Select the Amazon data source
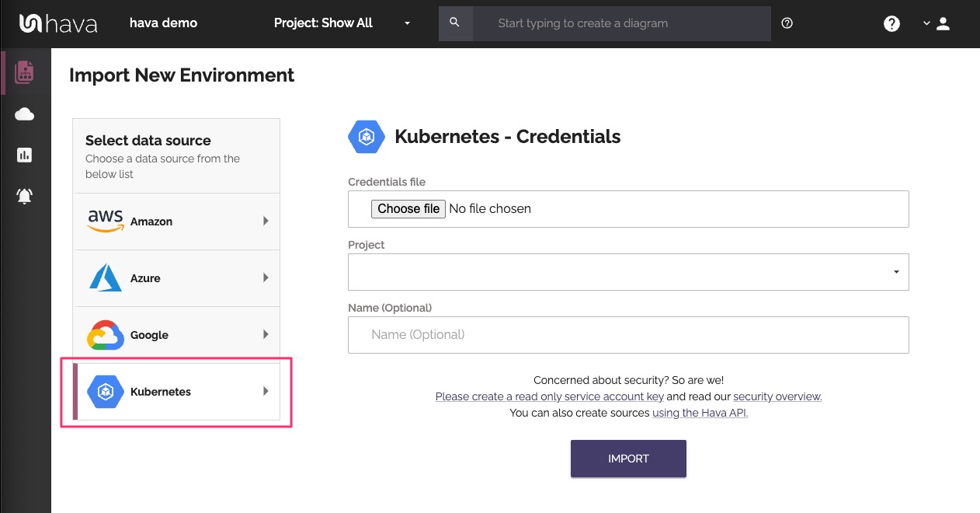The image size is (980, 513). [176, 222]
